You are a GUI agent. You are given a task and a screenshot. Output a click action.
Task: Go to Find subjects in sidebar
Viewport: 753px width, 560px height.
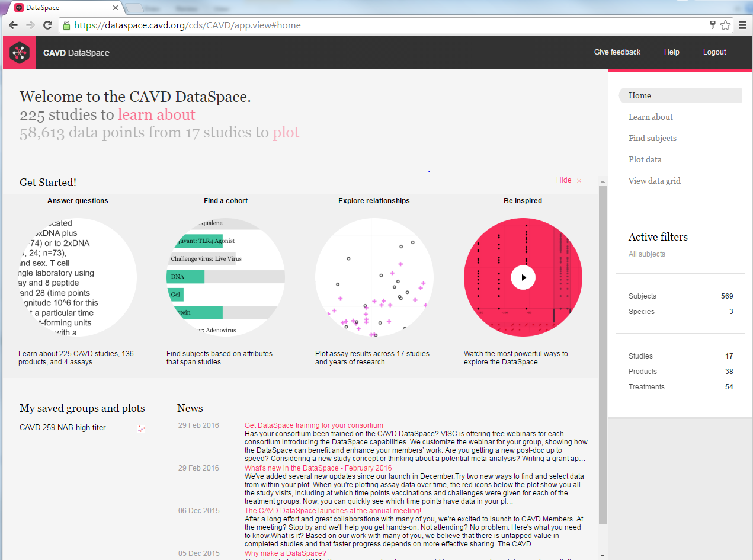point(652,138)
